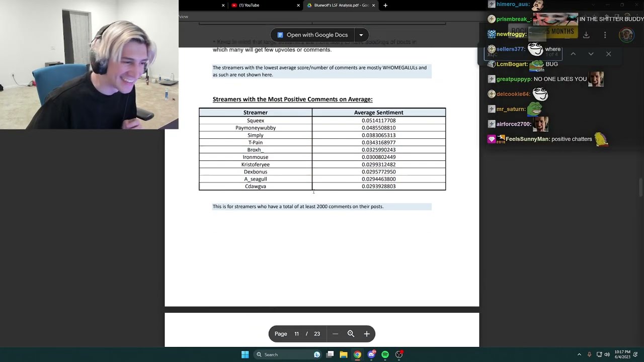Click the FeelsSunnyMan chat username
This screenshot has width=644, height=362.
pyautogui.click(x=527, y=139)
